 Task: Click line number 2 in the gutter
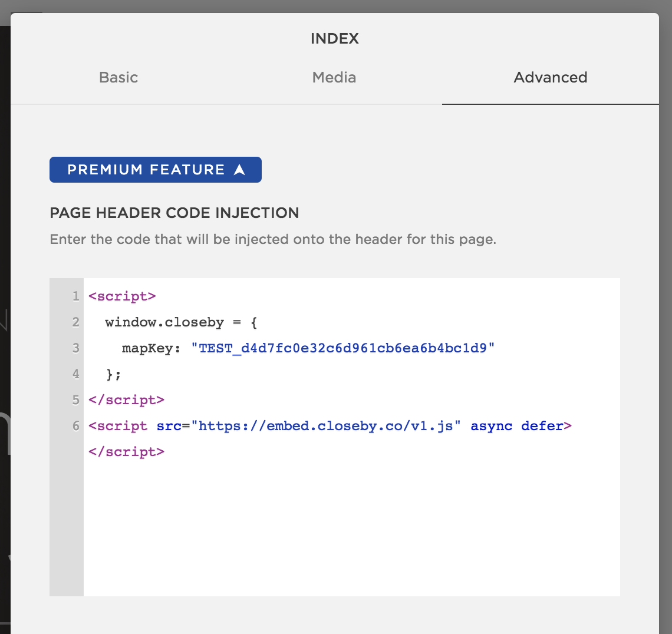click(76, 322)
